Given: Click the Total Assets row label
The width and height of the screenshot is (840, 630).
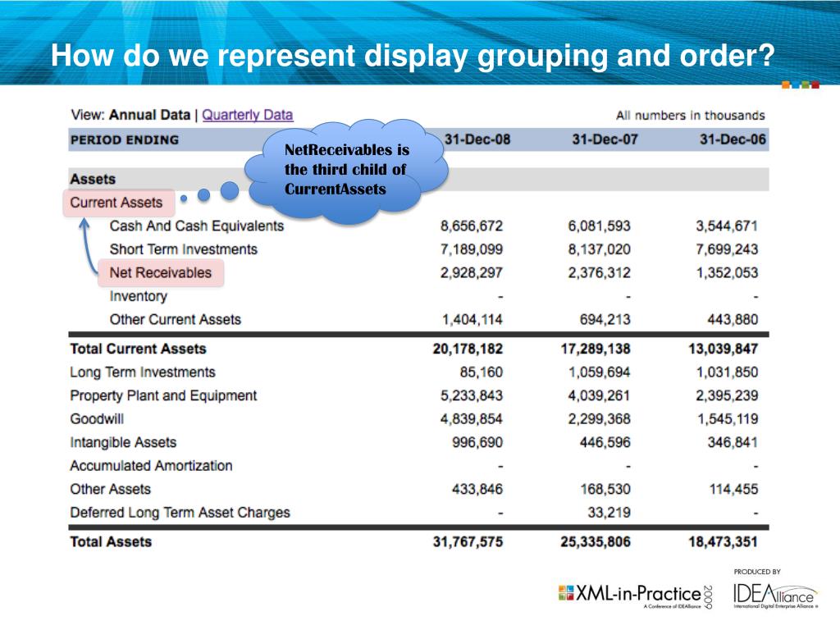Looking at the screenshot, I should (x=111, y=542).
